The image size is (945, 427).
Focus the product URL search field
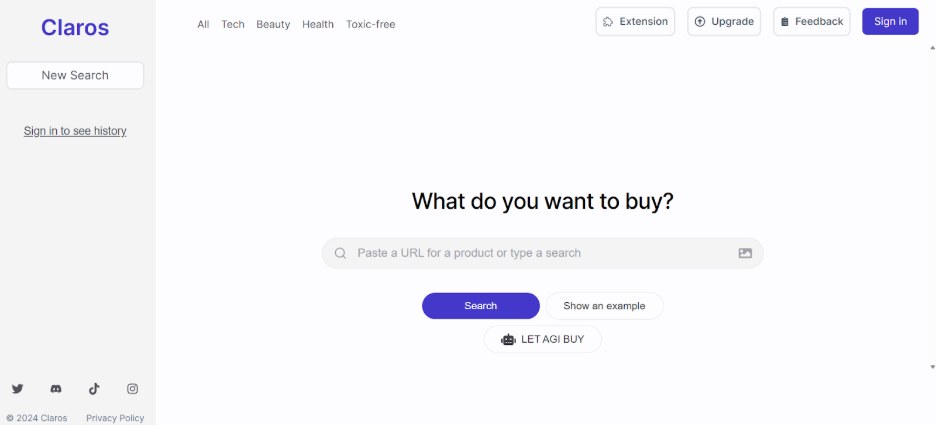coord(540,254)
